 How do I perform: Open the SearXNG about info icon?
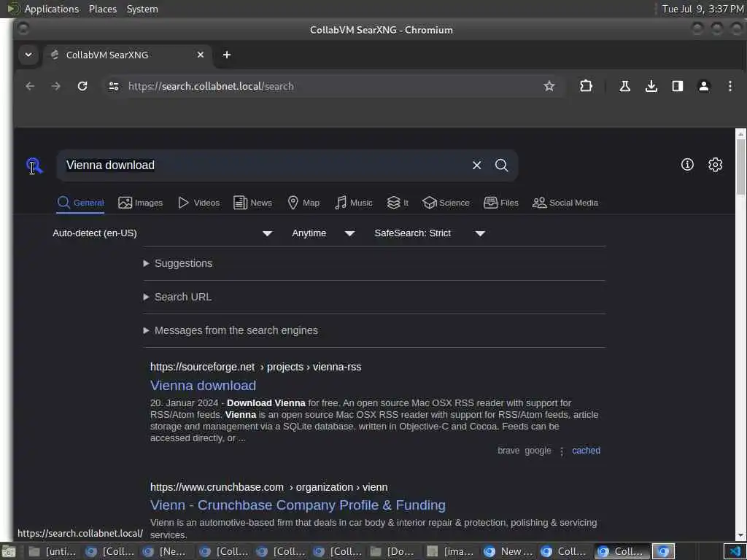pyautogui.click(x=687, y=165)
